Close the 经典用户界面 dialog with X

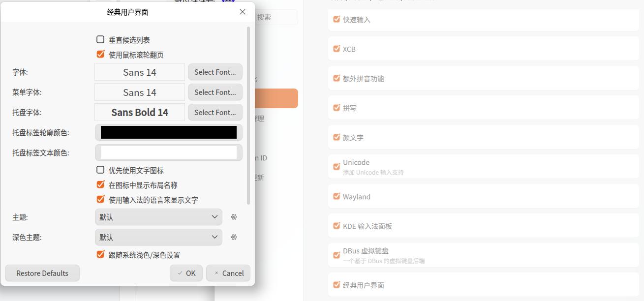tap(243, 12)
